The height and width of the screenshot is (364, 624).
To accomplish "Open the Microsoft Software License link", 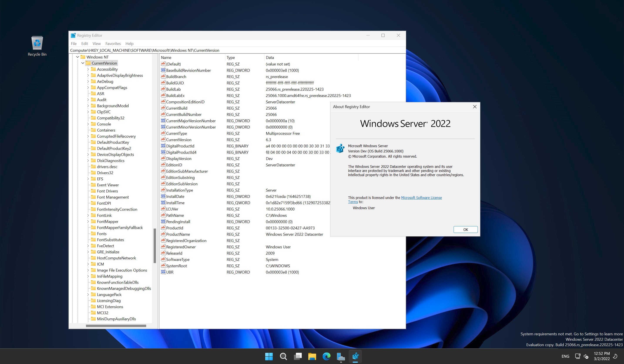I will [421, 197].
